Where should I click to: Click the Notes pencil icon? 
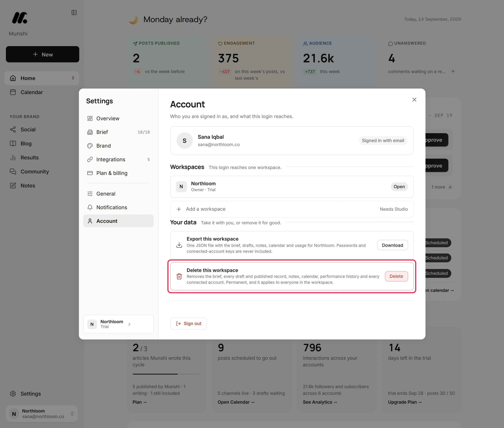(x=13, y=186)
